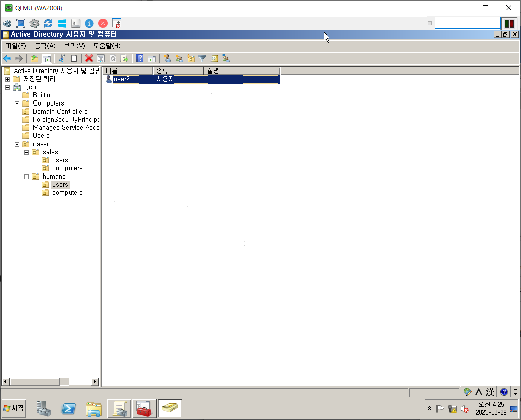Expand the Managed Service Accounts node
This screenshot has width=521, height=420.
pyautogui.click(x=17, y=128)
